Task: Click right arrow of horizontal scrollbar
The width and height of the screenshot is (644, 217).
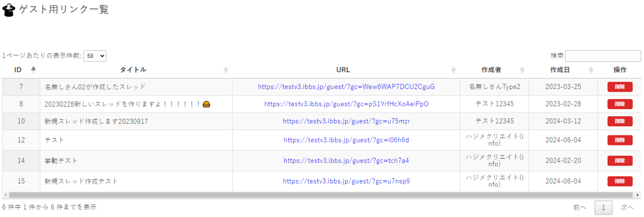Action: [x=637, y=195]
